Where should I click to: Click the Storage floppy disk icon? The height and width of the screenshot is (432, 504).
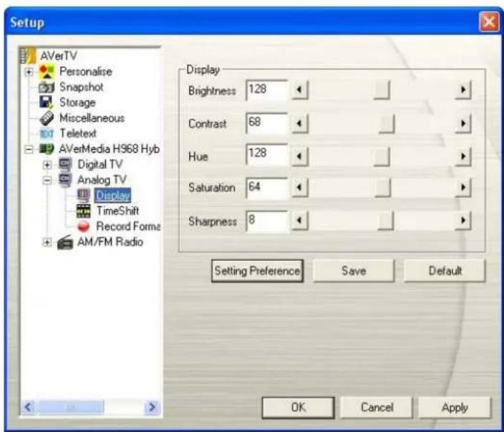[x=47, y=102]
